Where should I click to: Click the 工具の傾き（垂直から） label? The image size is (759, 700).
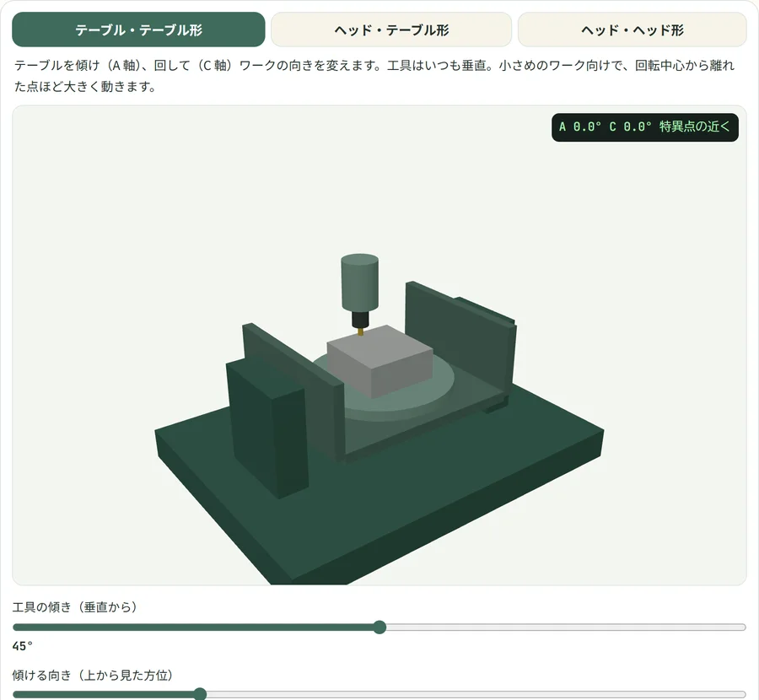coord(74,607)
